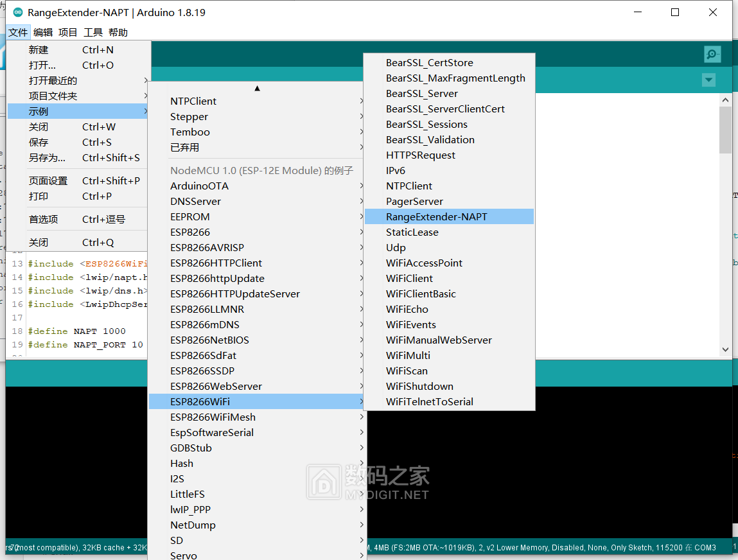The height and width of the screenshot is (560, 738).
Task: Open the Udp example
Action: tap(450, 247)
